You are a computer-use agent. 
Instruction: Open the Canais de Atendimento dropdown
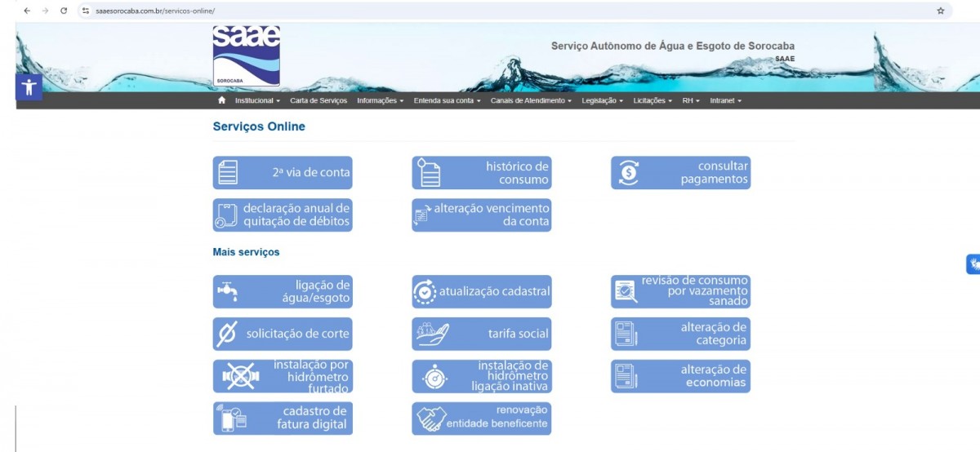coord(531,100)
